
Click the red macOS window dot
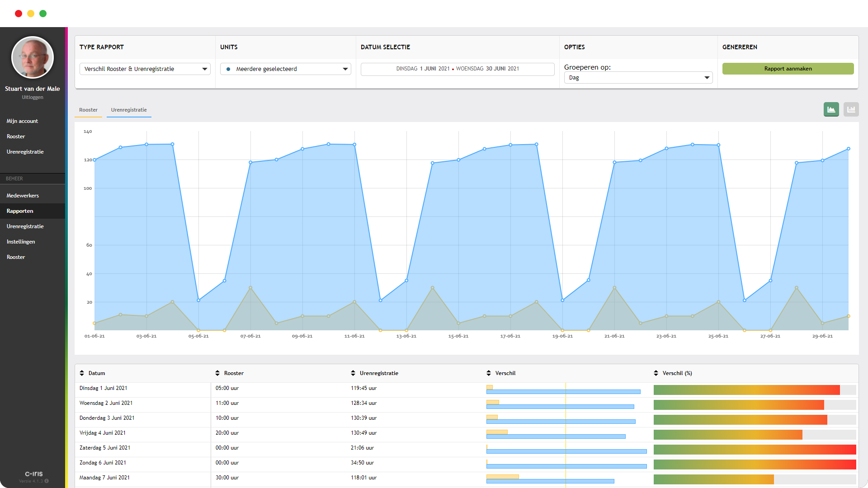19,14
